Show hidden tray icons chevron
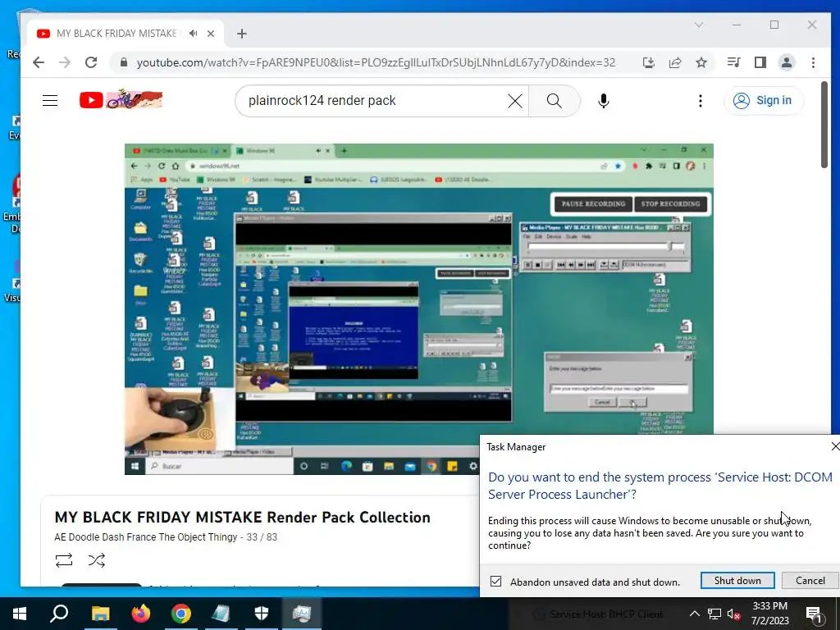The image size is (840, 630). pos(694,614)
